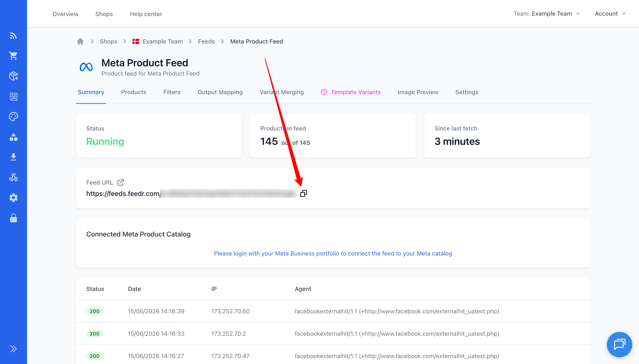Click the Feeds breadcrumb link
This screenshot has width=639, height=364.
click(206, 41)
